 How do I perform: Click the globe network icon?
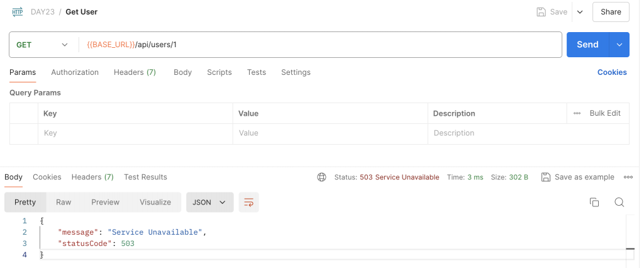322,177
